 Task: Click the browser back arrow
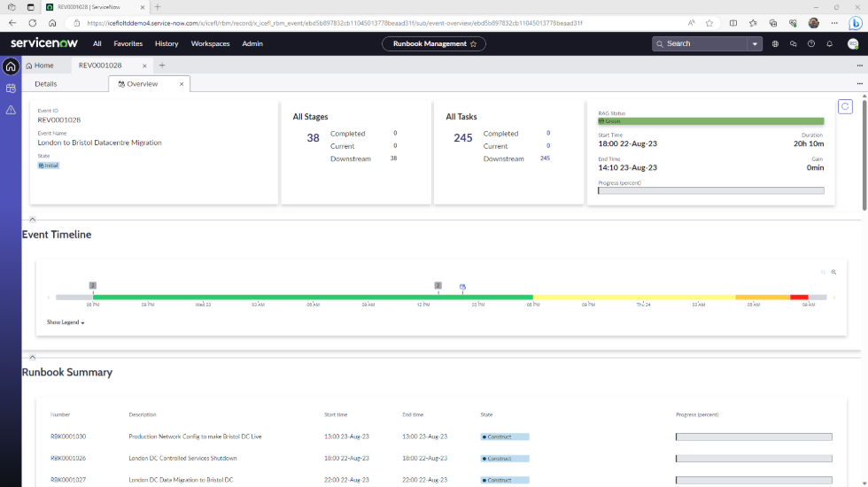(12, 23)
